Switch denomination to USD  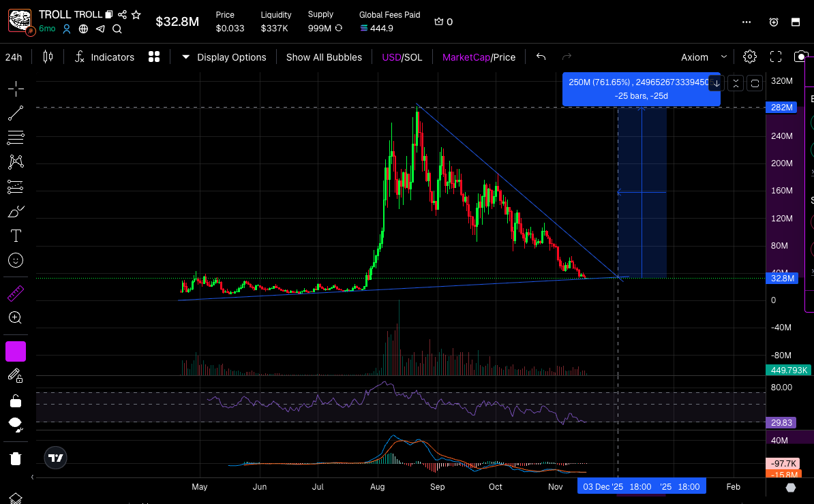[x=391, y=57]
